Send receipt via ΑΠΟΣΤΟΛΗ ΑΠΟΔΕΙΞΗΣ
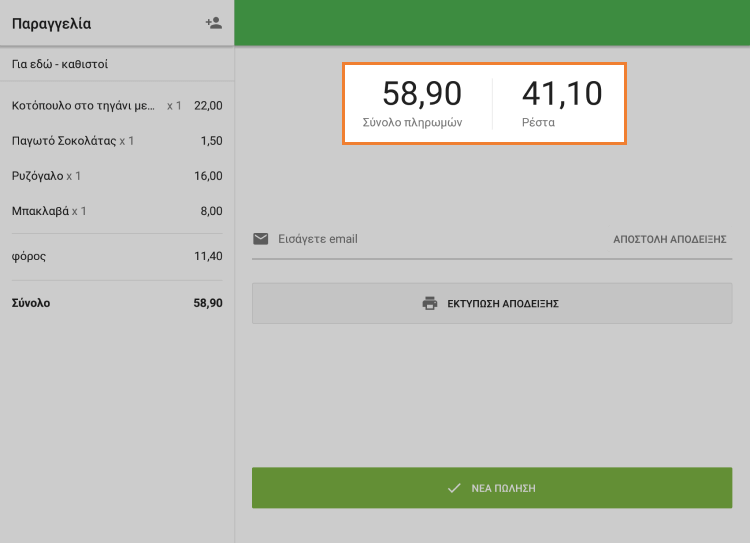Viewport: 750px width, 543px height. pos(670,239)
